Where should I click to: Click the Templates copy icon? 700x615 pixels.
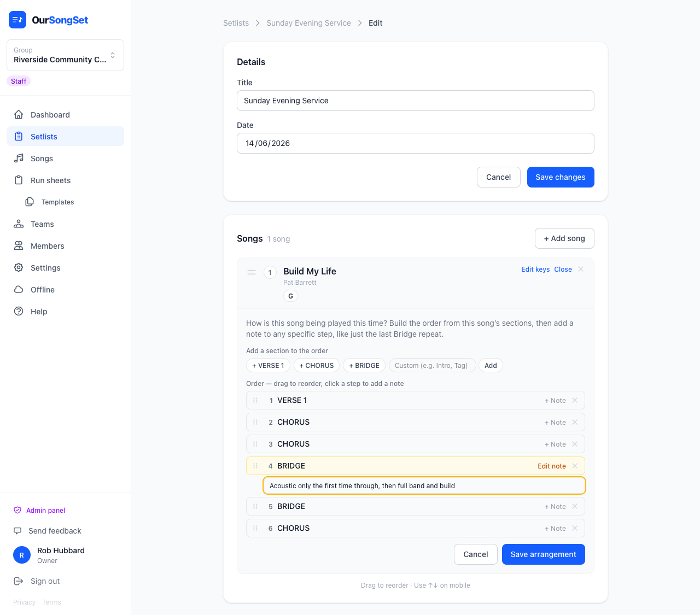30,202
